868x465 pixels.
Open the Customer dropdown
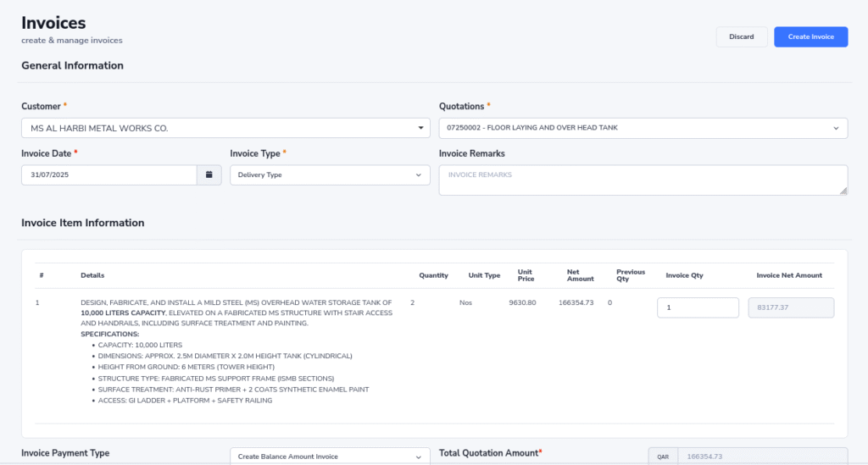coord(225,128)
